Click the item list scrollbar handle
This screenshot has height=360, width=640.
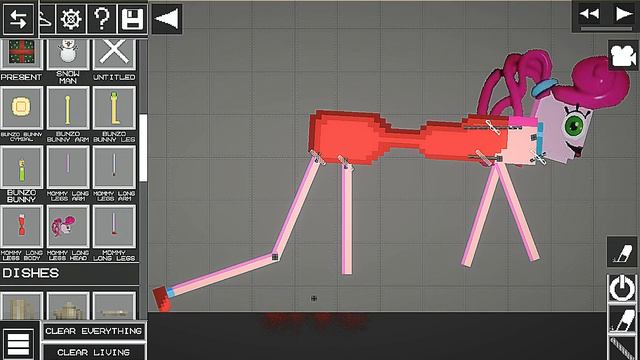pos(143,148)
